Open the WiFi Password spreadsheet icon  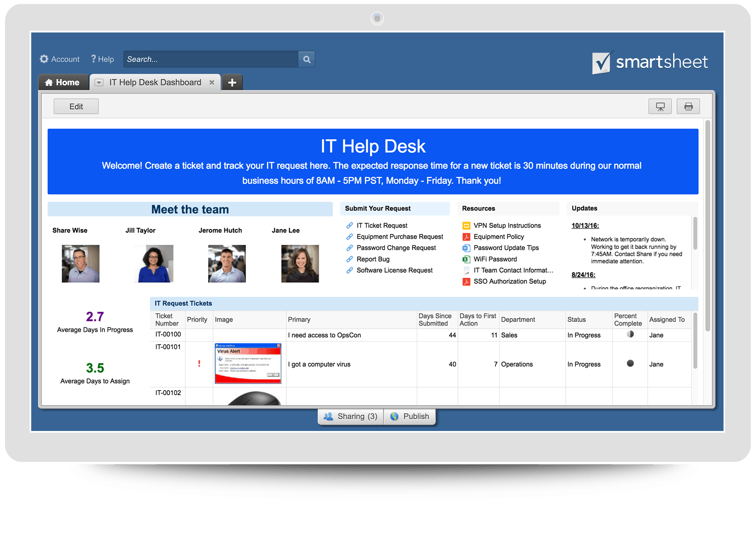pos(467,259)
